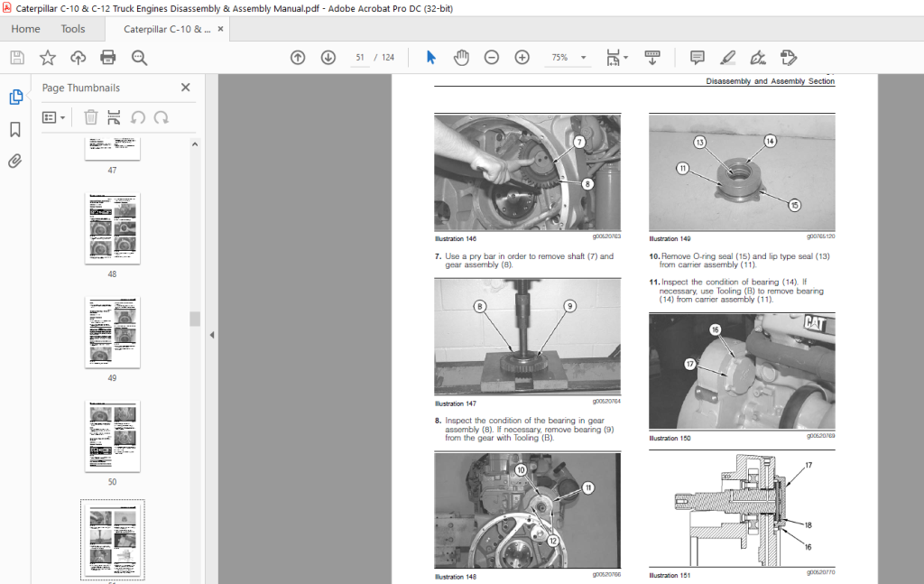
Task: Expand the thumbnail options menu
Action: (53, 118)
